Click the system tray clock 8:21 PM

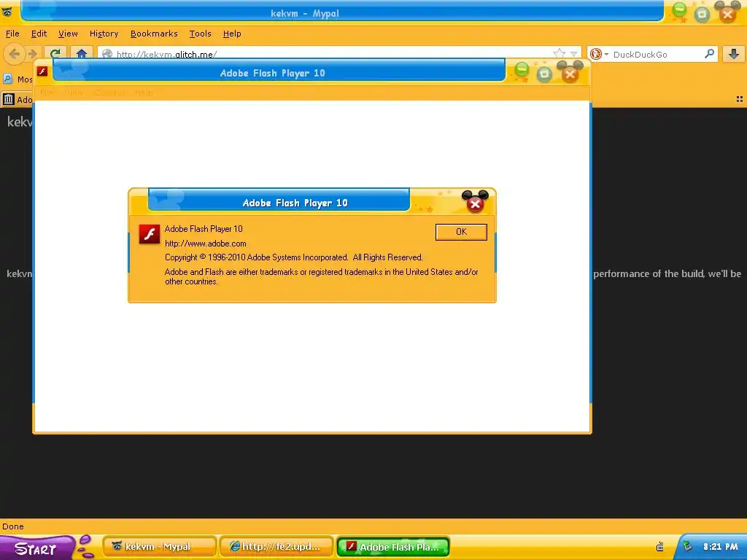tap(720, 547)
